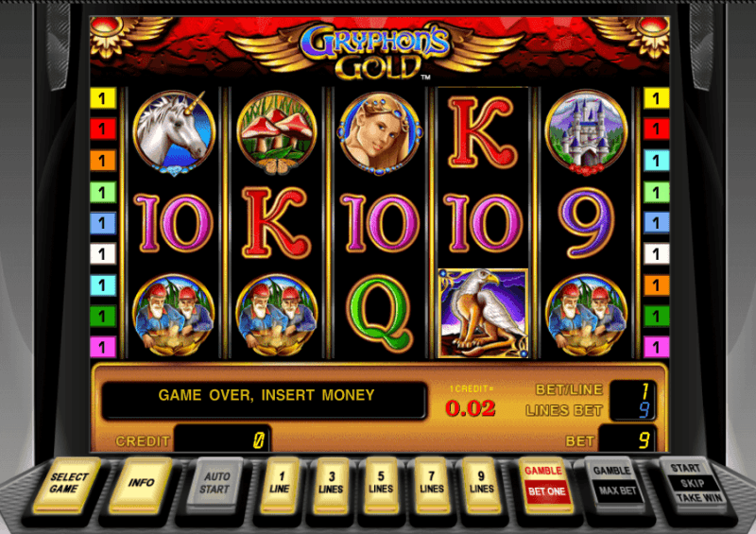Image resolution: width=756 pixels, height=534 pixels.
Task: Click the purple 9 symbol
Action: tap(586, 222)
